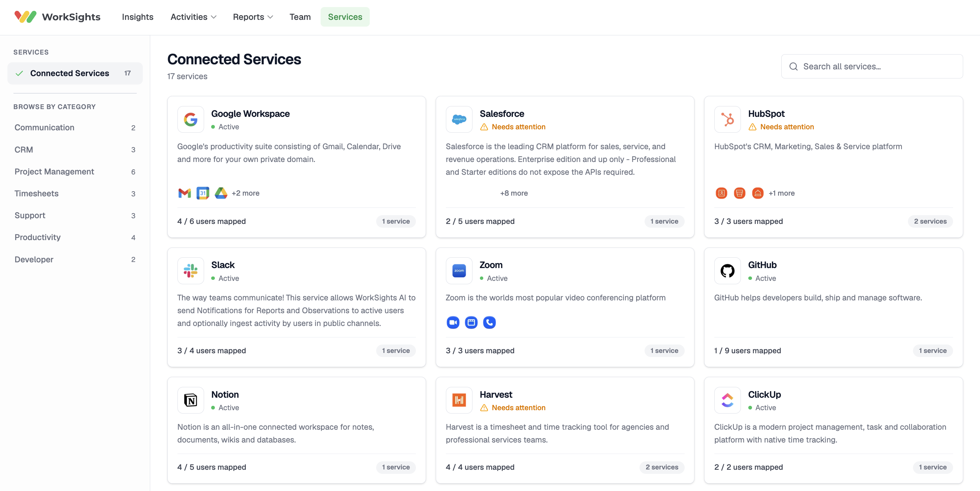Image resolution: width=980 pixels, height=491 pixels.
Task: Open the Salesforce service title
Action: click(x=502, y=114)
